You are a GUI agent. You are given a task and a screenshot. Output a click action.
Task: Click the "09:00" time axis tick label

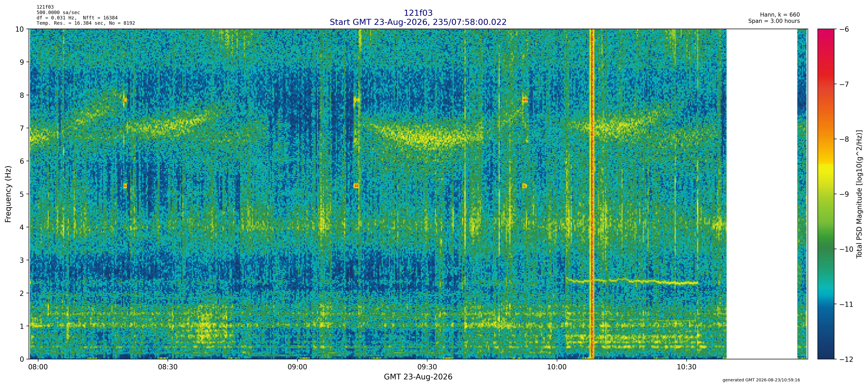click(297, 367)
